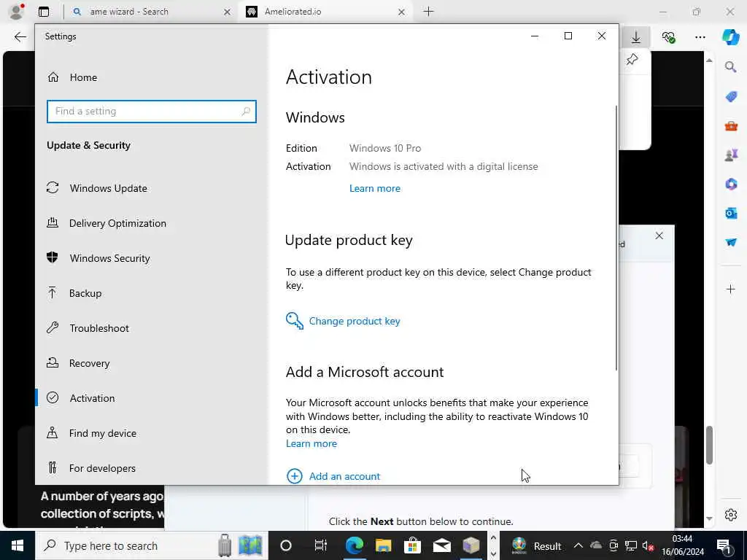This screenshot has width=747, height=560.
Task: Open Edge sidebar settings gear
Action: click(x=731, y=515)
